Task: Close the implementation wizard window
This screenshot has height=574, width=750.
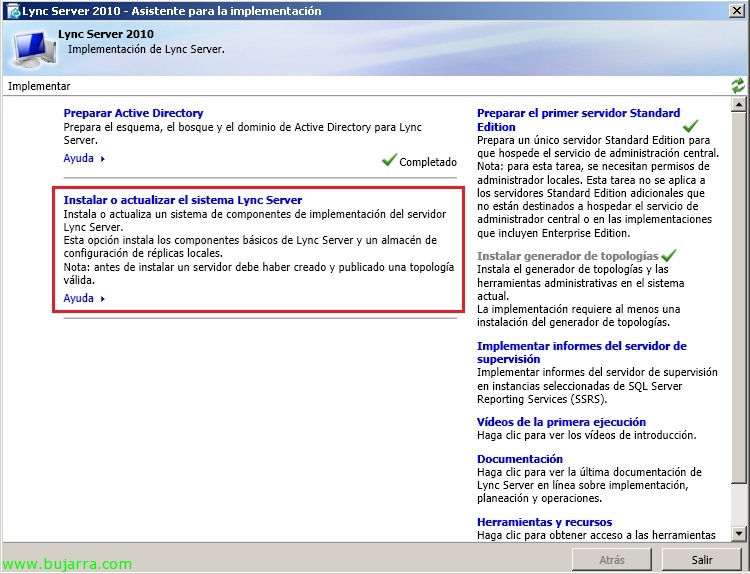Action: 736,11
